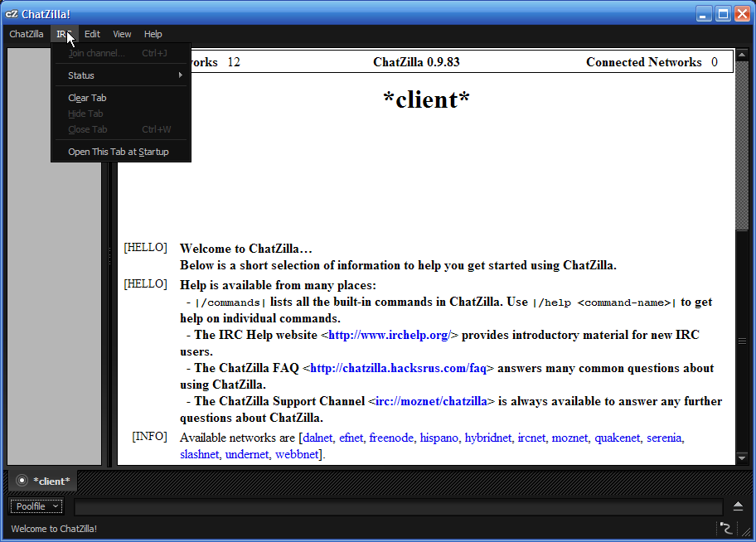Click the greyed-out Hide Tab entry
Screen dimensions: 756x542
coord(121,114)
